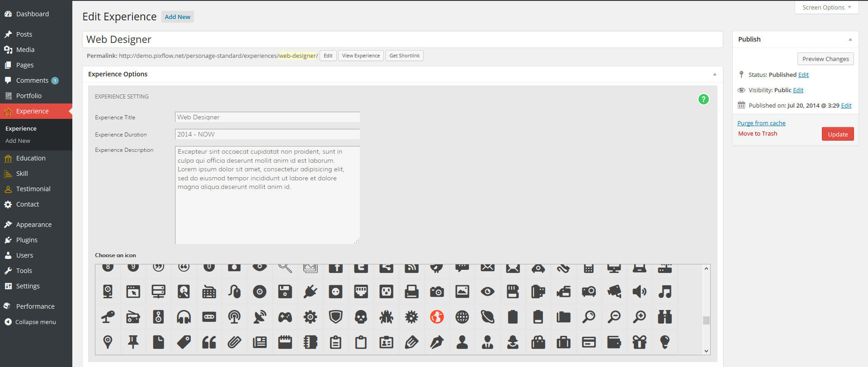Pick the paperclip icon

click(x=234, y=342)
